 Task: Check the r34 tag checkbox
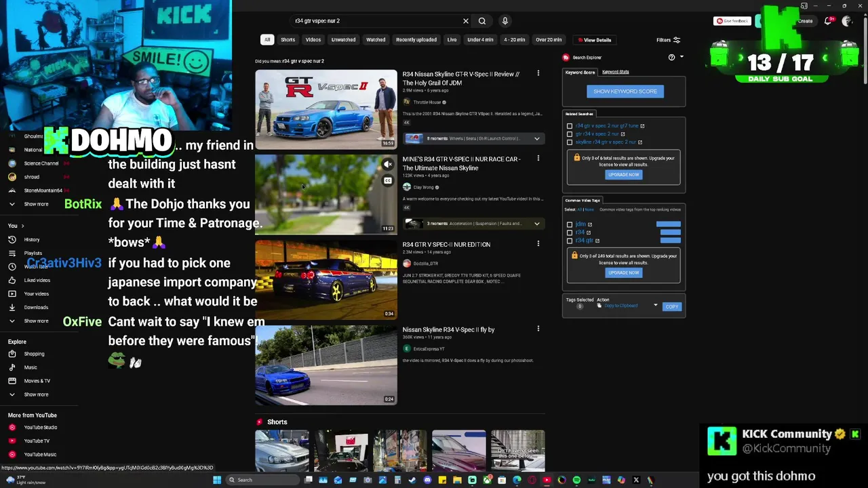pos(570,232)
